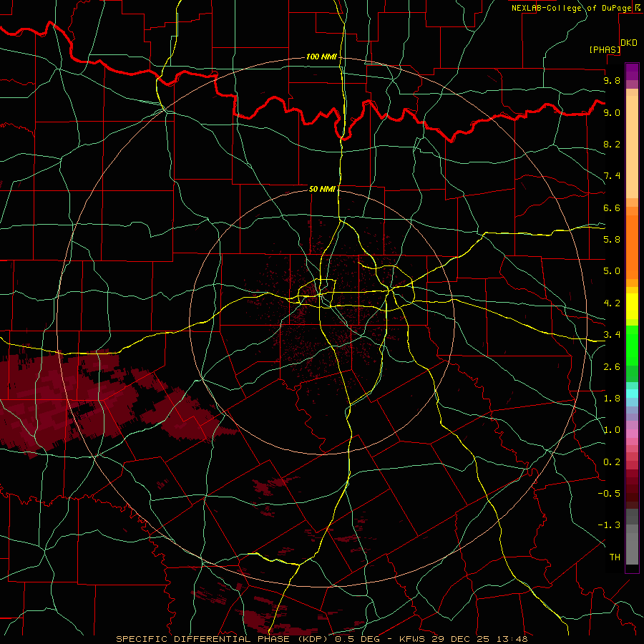This screenshot has width=644, height=644.
Task: Click the 1.8 scale value
Action: (x=612, y=399)
